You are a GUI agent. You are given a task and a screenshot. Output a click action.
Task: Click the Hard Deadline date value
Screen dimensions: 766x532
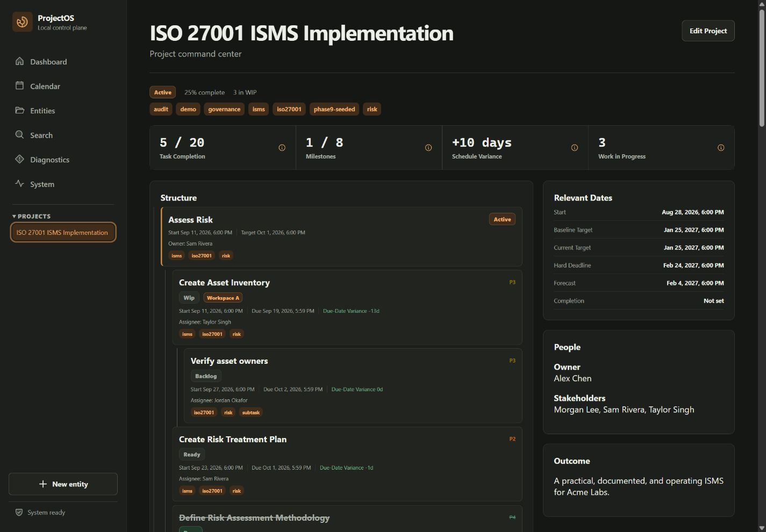[693, 265]
